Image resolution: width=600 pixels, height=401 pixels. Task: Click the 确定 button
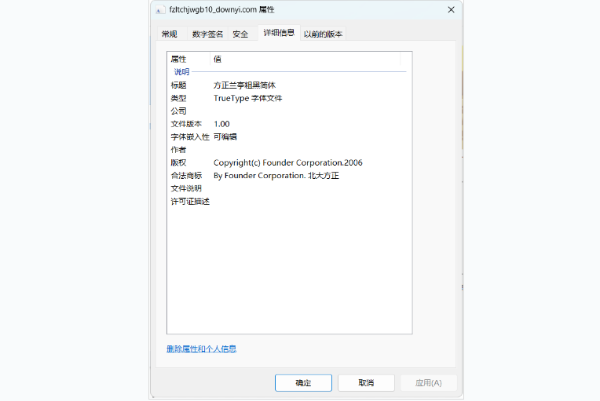pyautogui.click(x=303, y=383)
